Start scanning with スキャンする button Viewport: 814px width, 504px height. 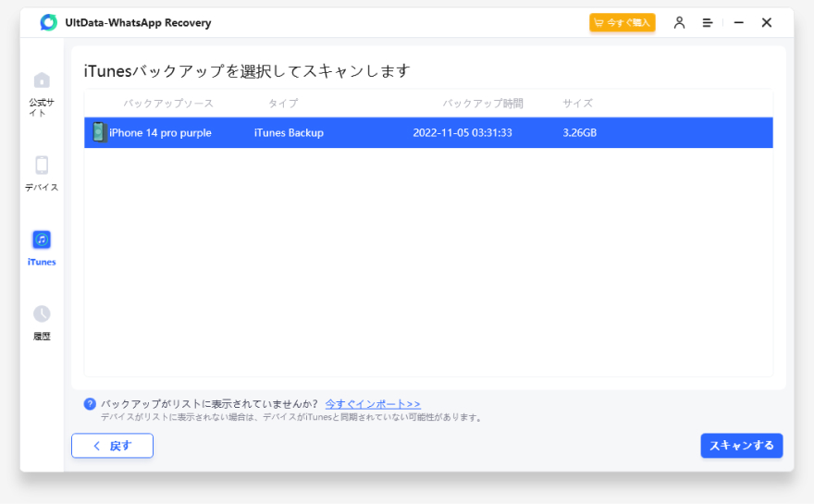[x=741, y=446]
